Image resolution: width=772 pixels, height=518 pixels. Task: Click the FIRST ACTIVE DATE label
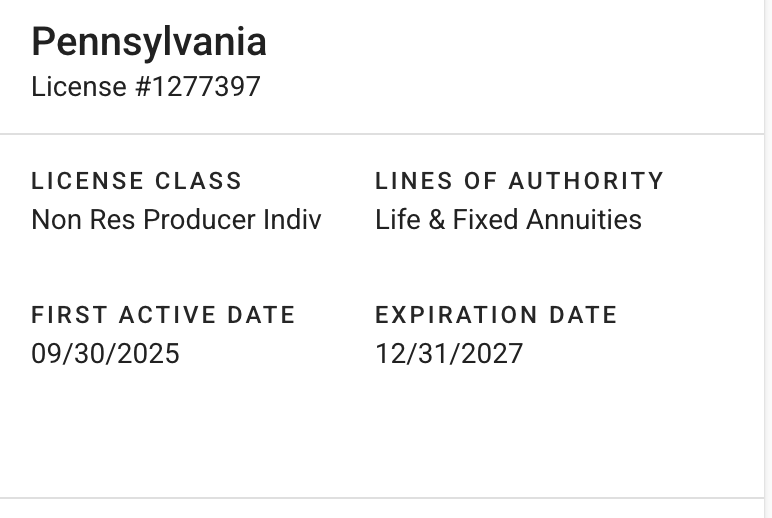pos(163,315)
